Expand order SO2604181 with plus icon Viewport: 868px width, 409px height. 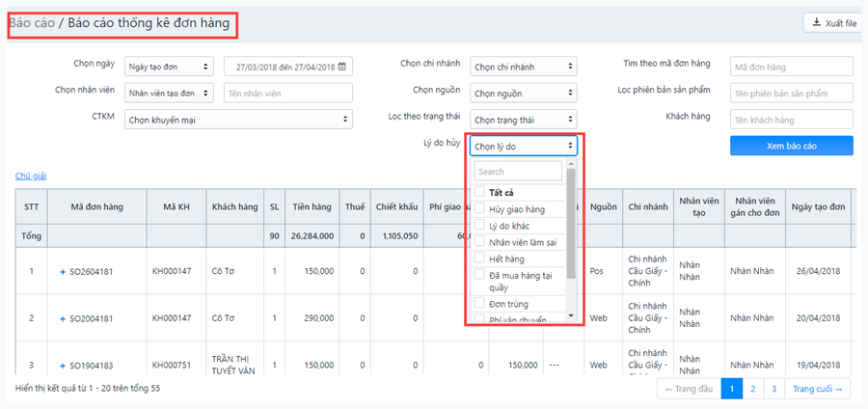[63, 272]
